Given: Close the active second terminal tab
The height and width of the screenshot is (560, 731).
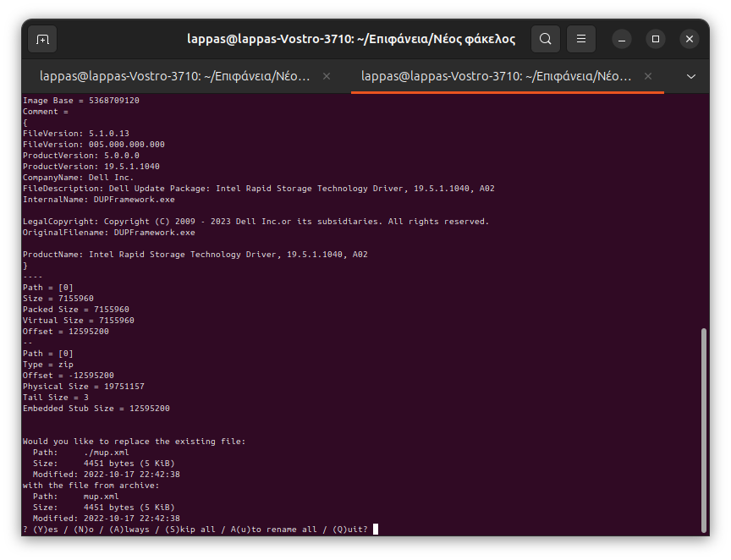Looking at the screenshot, I should pyautogui.click(x=648, y=76).
